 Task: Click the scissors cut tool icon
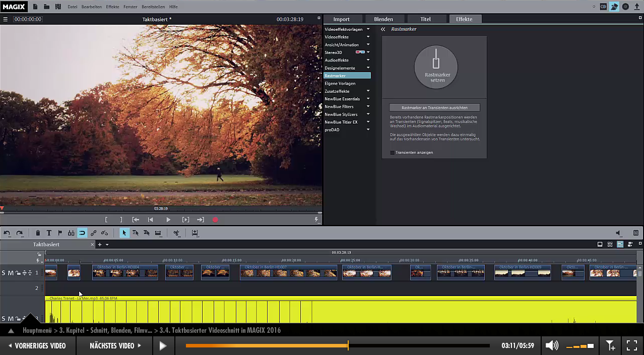pos(176,233)
